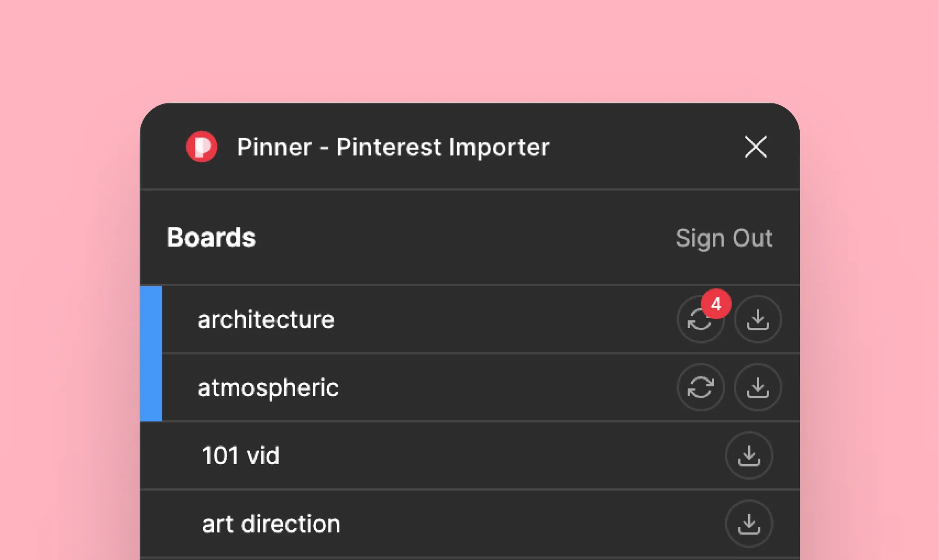Click the sync arrows on architecture row
Image resolution: width=939 pixels, height=560 pixels.
[x=701, y=320]
